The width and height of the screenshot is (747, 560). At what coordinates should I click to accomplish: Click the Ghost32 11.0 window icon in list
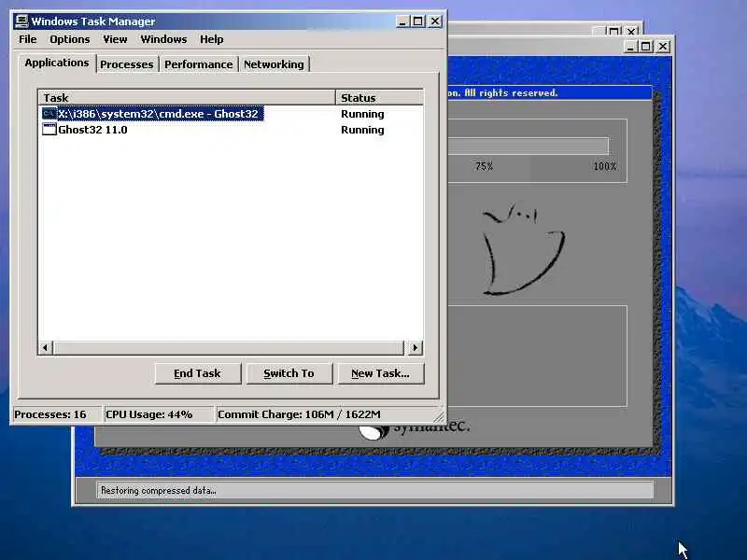point(49,129)
